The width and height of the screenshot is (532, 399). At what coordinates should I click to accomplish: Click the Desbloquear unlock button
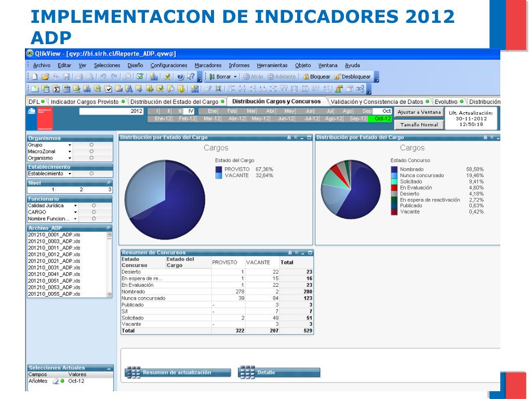tap(353, 77)
